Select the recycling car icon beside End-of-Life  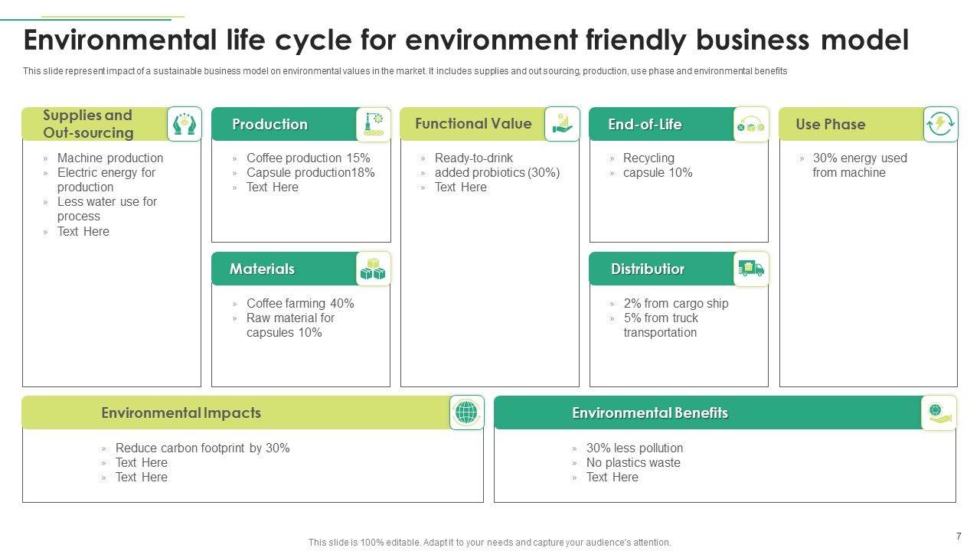751,124
